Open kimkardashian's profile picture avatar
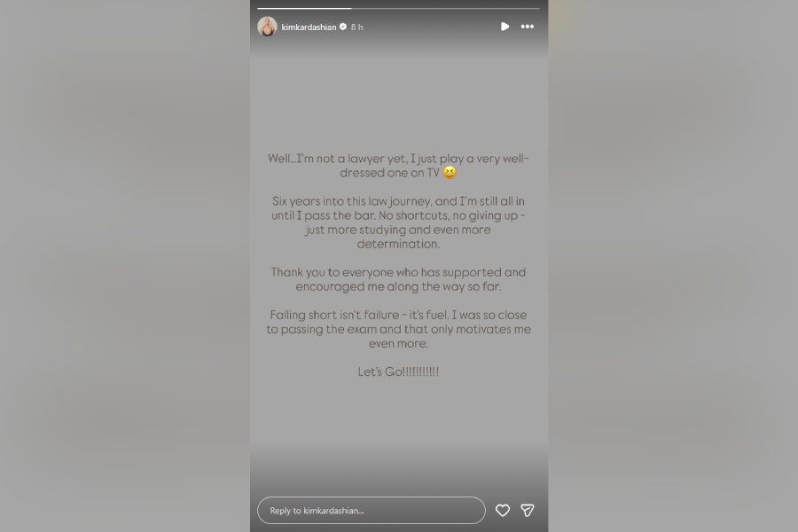Image resolution: width=798 pixels, height=532 pixels. (267, 27)
